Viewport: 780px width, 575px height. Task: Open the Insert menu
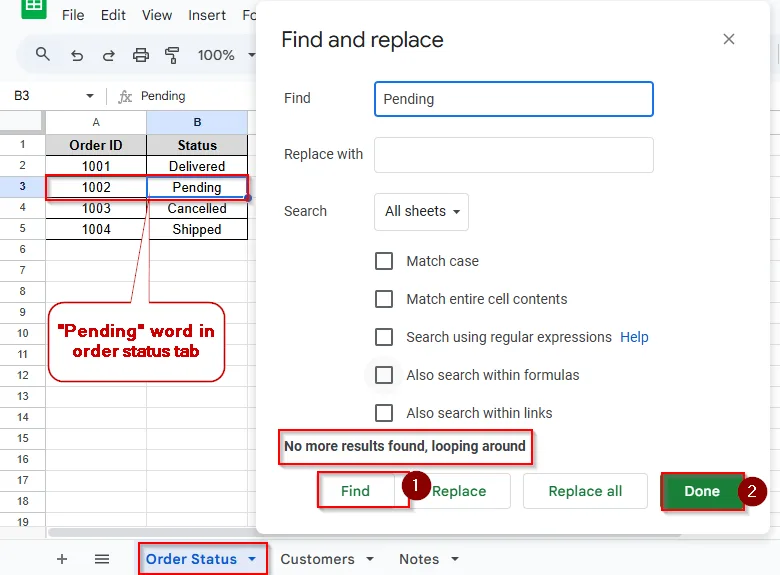tap(207, 15)
